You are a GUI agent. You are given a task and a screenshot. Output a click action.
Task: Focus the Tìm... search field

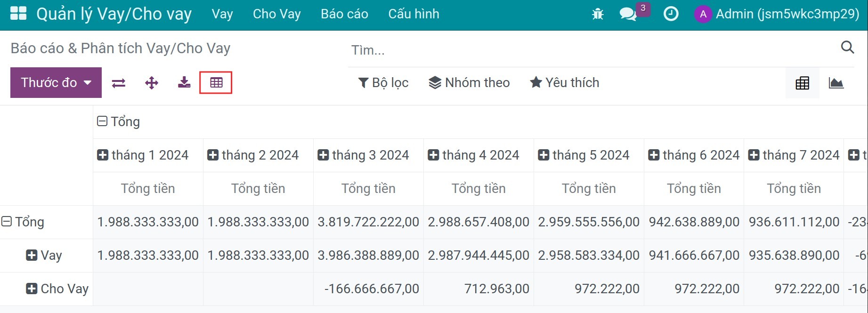tap(593, 50)
